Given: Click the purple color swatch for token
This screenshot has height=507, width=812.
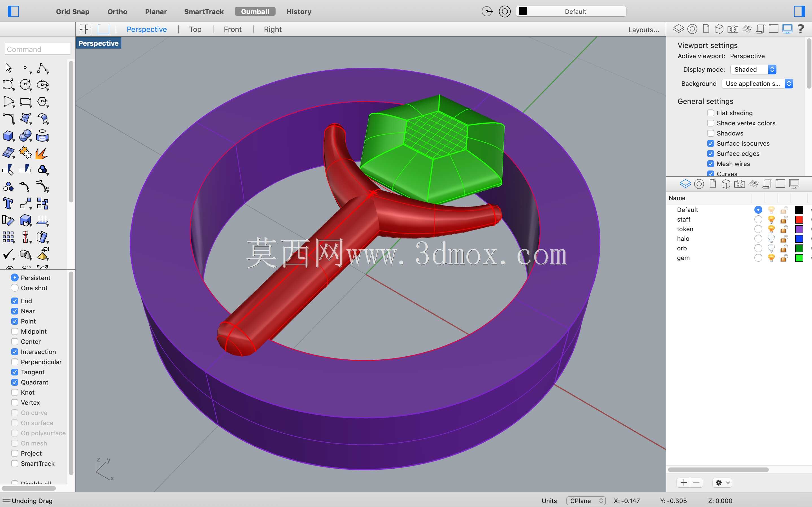Looking at the screenshot, I should [x=799, y=229].
